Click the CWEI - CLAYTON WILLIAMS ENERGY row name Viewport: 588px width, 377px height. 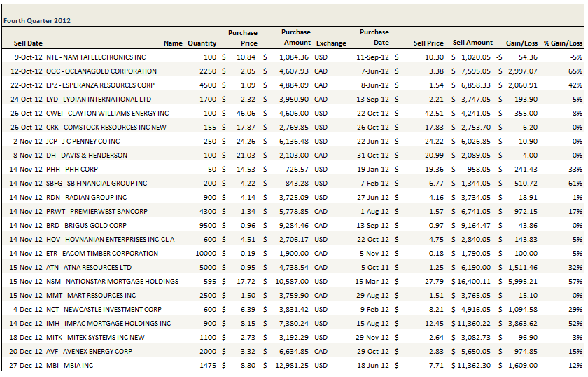coord(107,113)
